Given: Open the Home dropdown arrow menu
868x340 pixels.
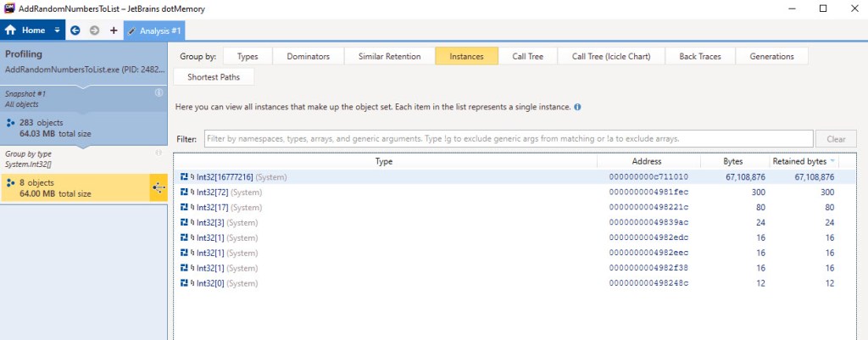Looking at the screenshot, I should coord(58,31).
